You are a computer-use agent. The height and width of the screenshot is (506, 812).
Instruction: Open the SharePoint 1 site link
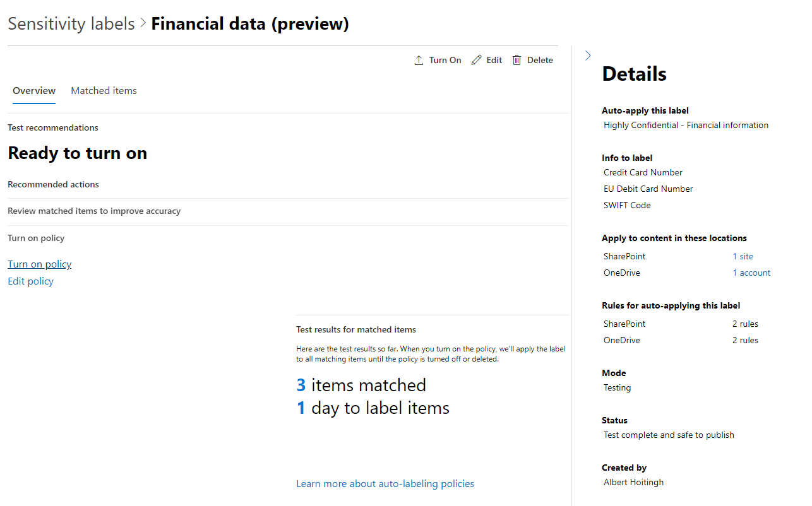pyautogui.click(x=743, y=257)
